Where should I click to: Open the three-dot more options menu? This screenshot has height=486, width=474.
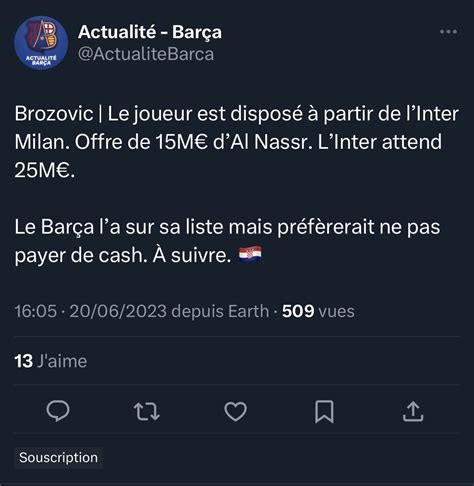[448, 32]
